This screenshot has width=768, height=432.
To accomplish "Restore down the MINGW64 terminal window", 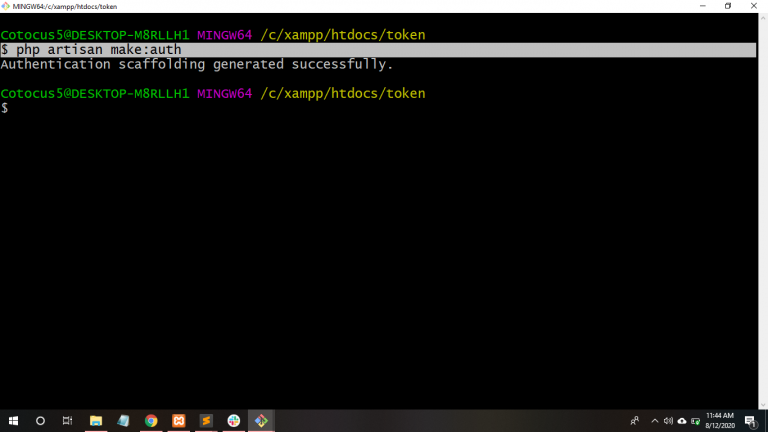I will point(728,6).
